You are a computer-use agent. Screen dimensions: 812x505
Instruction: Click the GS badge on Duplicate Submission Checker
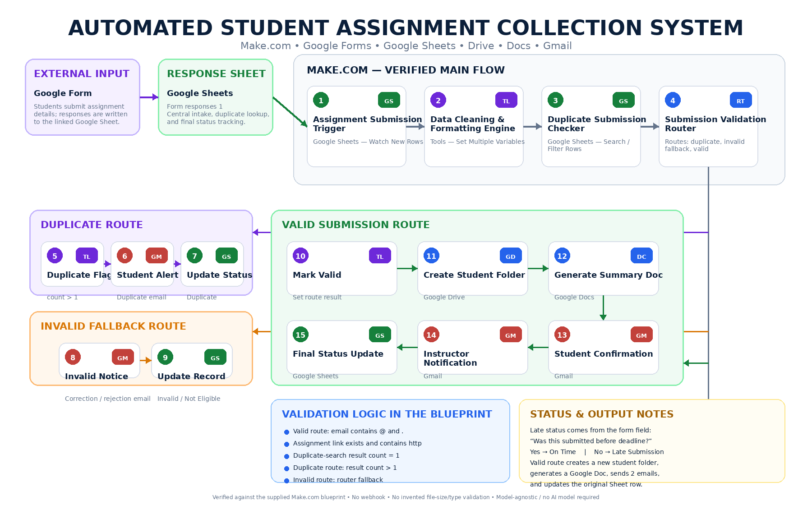click(x=623, y=100)
